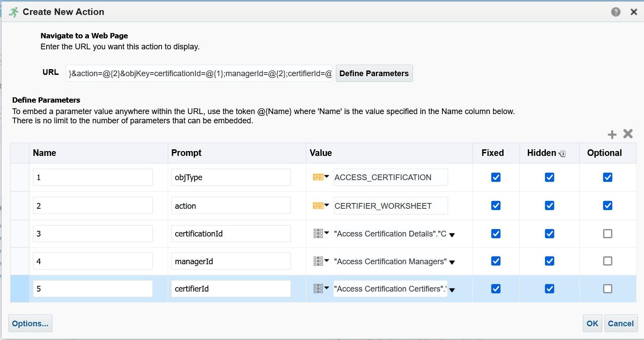The width and height of the screenshot is (644, 340).
Task: Click the Cancel button
Action: click(x=621, y=323)
